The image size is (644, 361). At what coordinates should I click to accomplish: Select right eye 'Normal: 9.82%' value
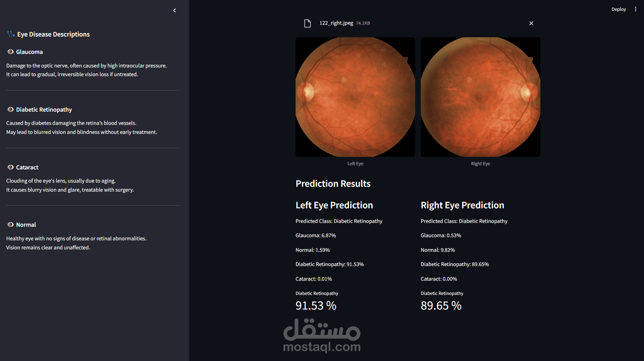pyautogui.click(x=438, y=250)
